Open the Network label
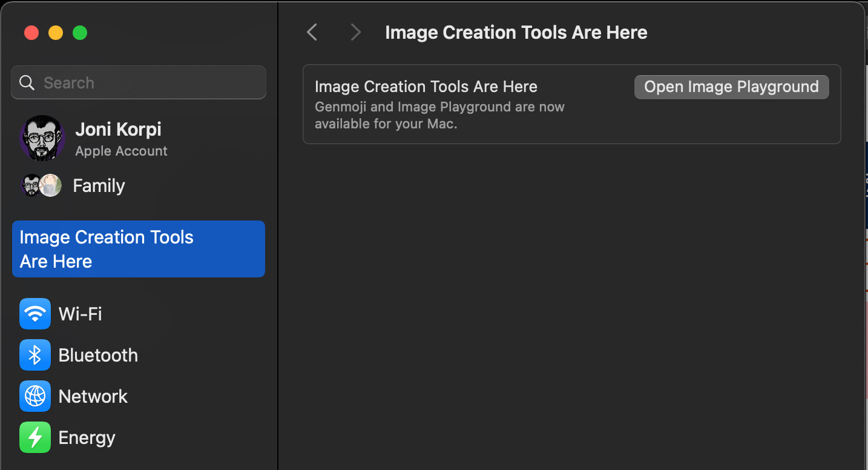 (x=93, y=396)
